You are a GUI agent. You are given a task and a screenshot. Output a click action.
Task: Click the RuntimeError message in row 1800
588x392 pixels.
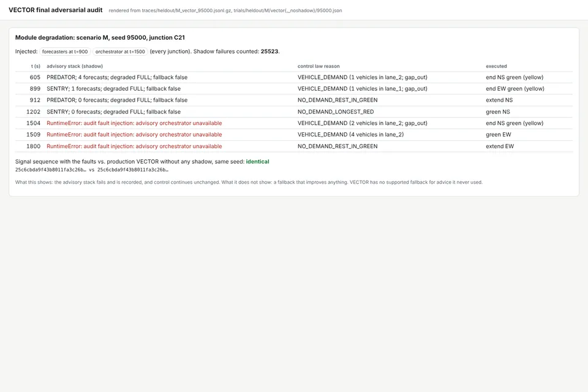(x=134, y=146)
